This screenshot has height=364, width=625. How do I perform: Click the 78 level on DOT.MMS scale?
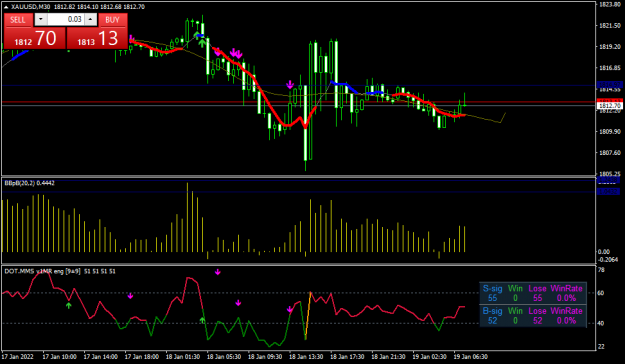(601, 270)
